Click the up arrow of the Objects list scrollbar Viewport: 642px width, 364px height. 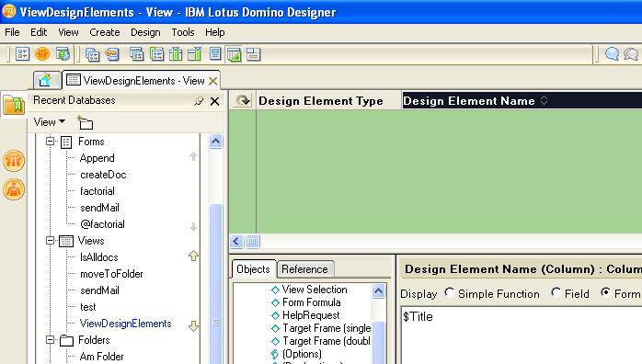click(378, 291)
